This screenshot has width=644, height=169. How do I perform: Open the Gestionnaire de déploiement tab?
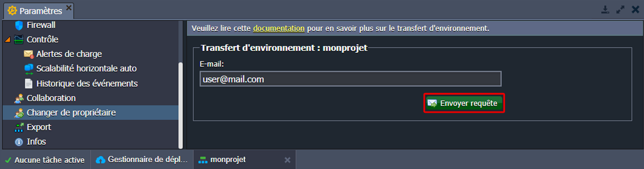click(x=142, y=160)
